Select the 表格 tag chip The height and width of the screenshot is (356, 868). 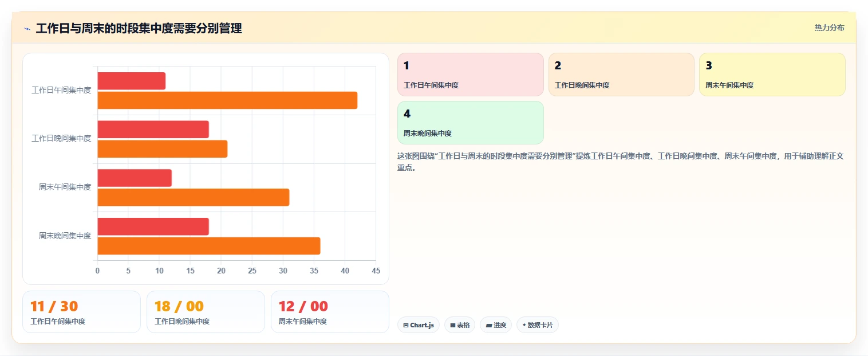[x=460, y=325]
